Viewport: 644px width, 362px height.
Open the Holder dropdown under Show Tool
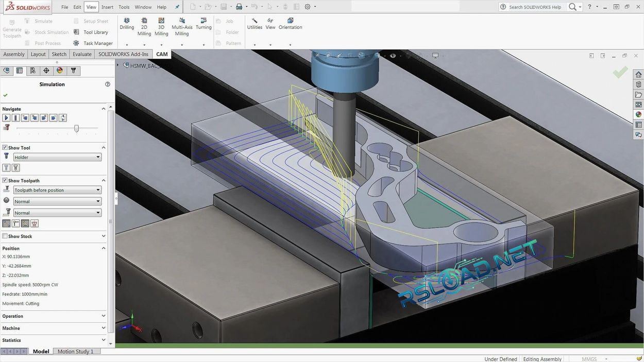(x=97, y=157)
